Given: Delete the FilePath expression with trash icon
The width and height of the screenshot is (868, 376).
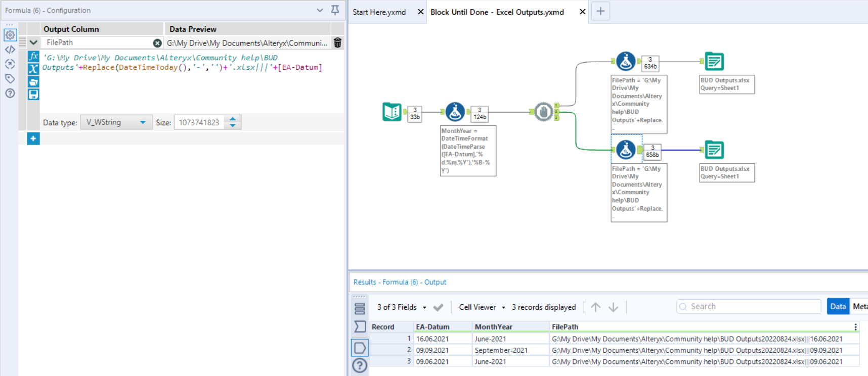Looking at the screenshot, I should click(337, 43).
